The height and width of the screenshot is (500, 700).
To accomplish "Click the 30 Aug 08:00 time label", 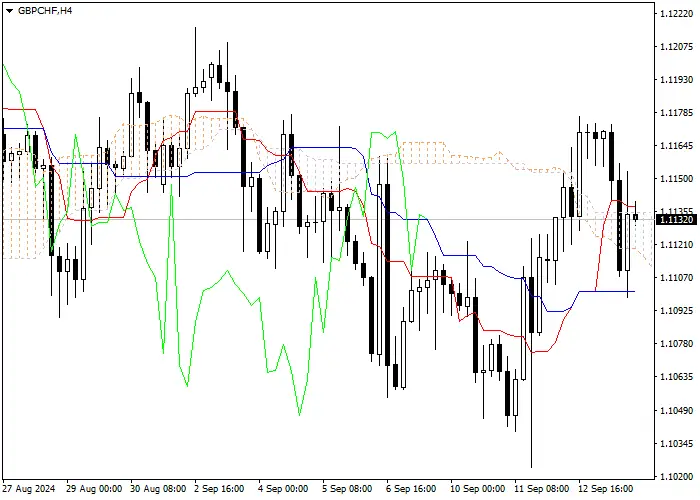I will [x=158, y=489].
